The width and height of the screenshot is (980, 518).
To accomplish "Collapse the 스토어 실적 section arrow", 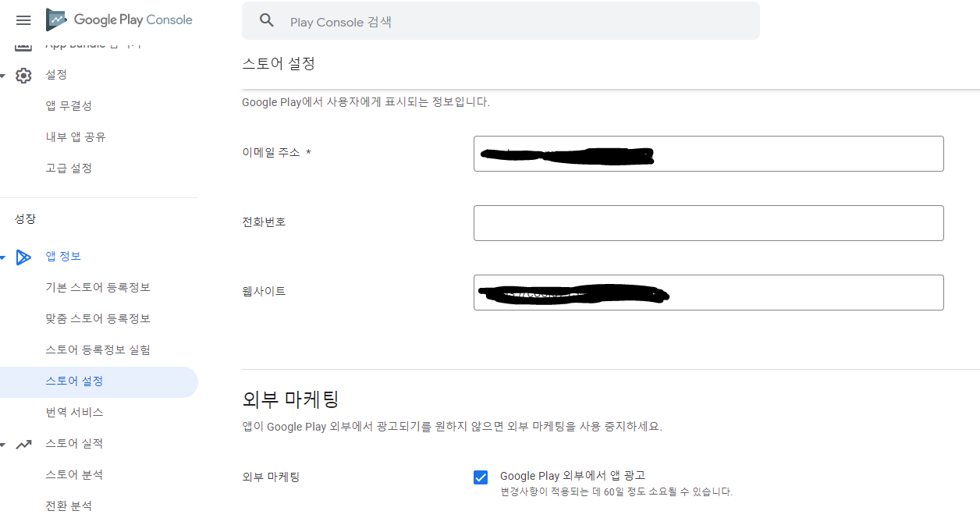I will [3, 445].
